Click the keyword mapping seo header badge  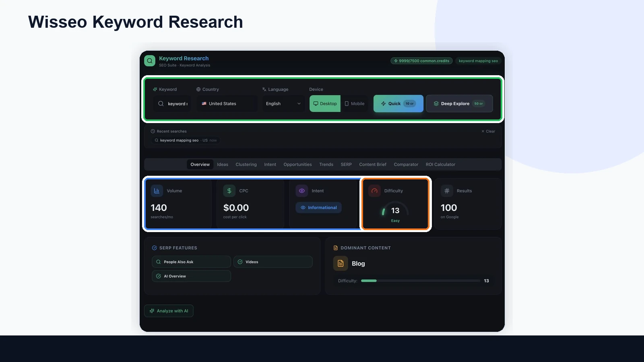[x=478, y=61]
